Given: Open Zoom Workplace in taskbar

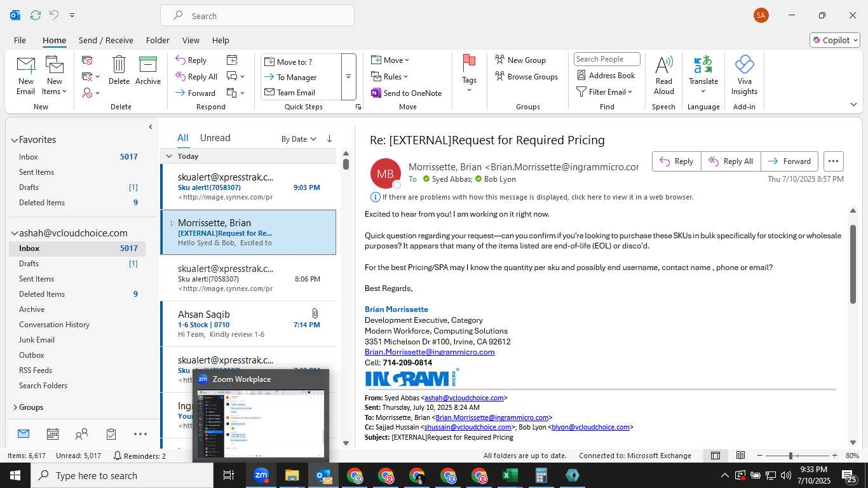Looking at the screenshot, I should pyautogui.click(x=261, y=475).
